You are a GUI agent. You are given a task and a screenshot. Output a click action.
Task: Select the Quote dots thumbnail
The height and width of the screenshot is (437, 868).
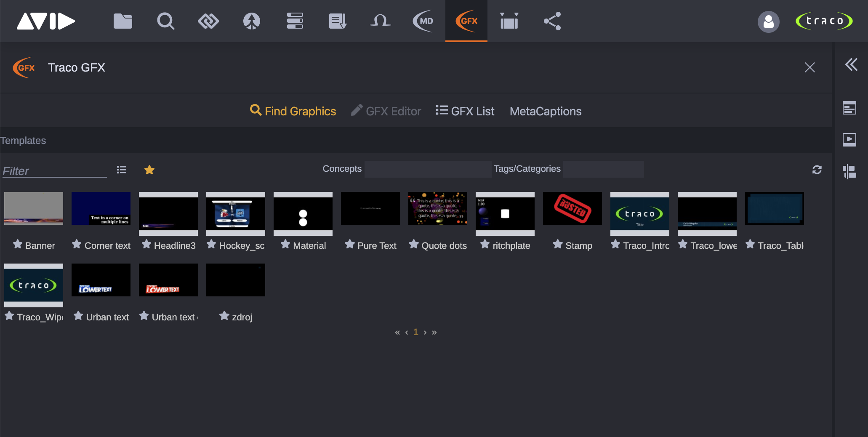[438, 208]
